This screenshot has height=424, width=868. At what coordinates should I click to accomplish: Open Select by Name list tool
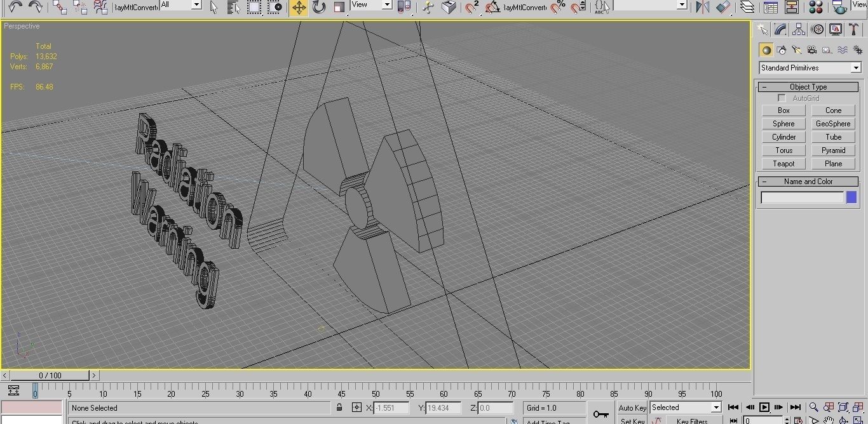click(x=234, y=7)
